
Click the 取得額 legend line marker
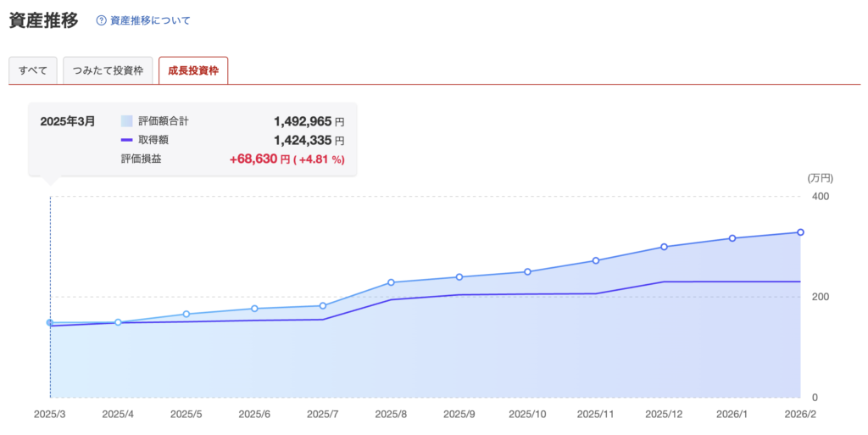(127, 140)
